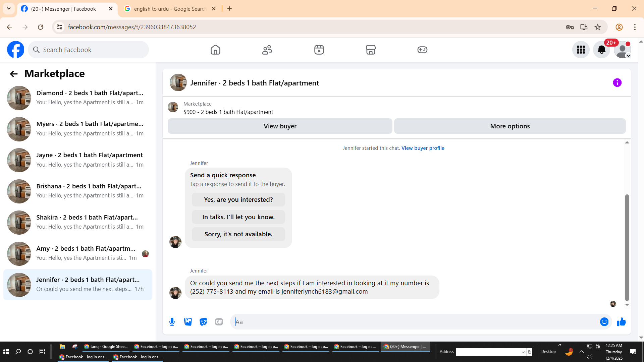Open the GIF picker

pyautogui.click(x=219, y=322)
